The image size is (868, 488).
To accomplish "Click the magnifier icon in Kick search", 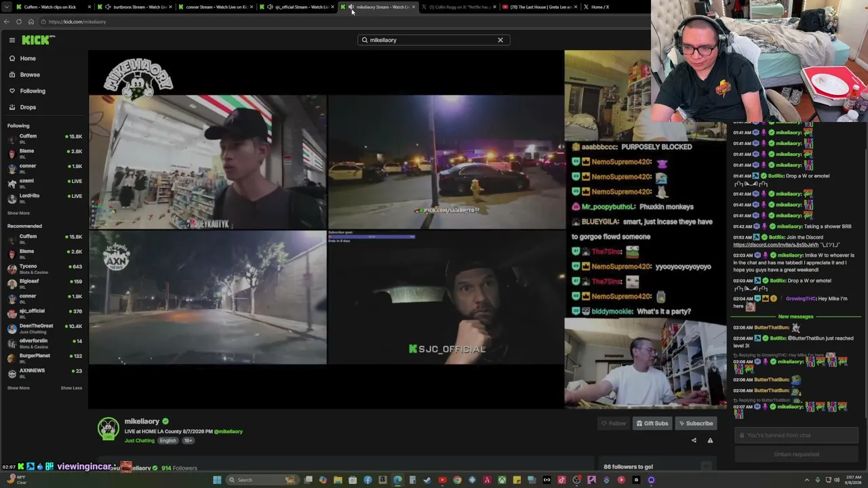I will pos(365,40).
